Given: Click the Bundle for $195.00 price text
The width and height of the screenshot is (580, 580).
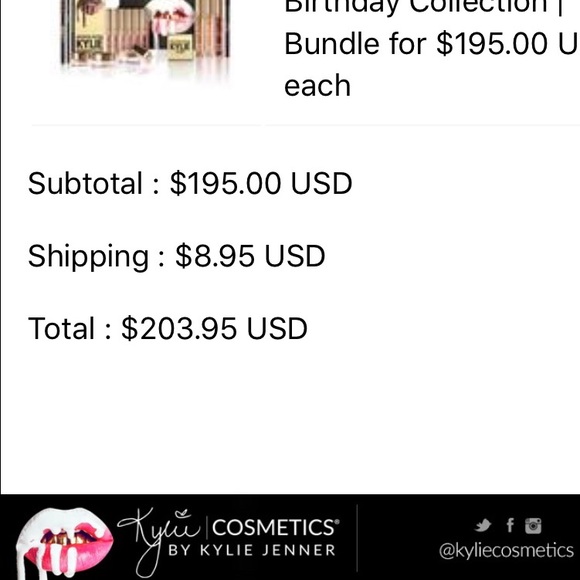Looking at the screenshot, I should coord(431,44).
